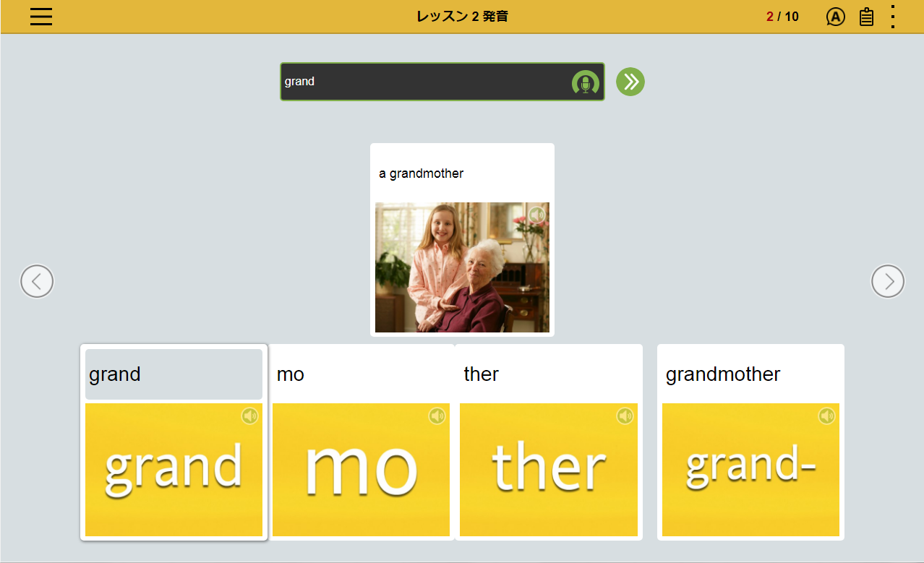The image size is (924, 563).
Task: Click the text input field containing 'grand'
Action: tap(423, 82)
